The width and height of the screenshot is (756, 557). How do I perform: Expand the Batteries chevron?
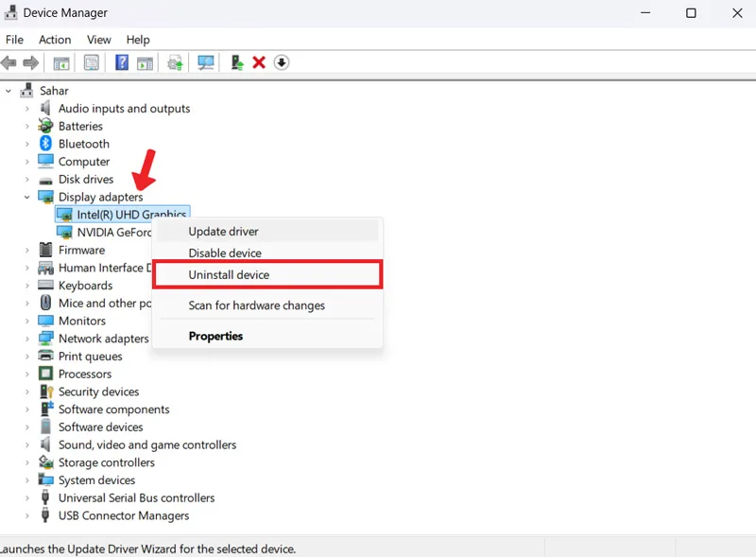pos(27,127)
